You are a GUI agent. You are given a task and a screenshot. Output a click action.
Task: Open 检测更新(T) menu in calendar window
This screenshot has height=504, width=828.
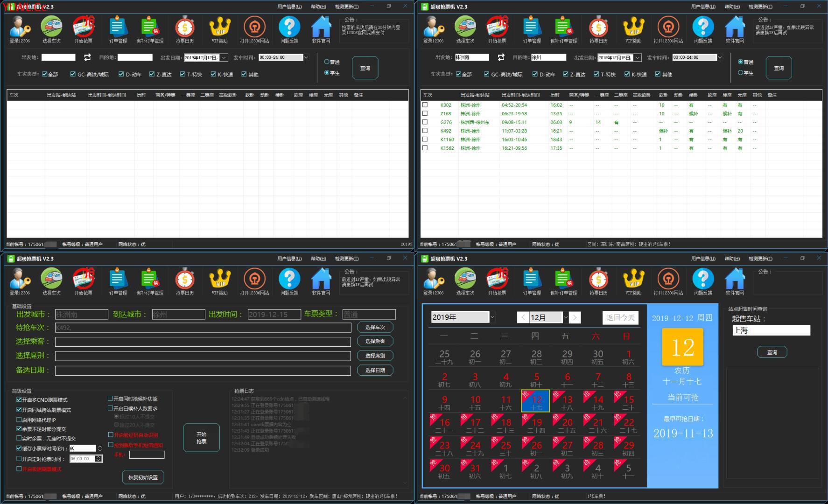[760, 259]
